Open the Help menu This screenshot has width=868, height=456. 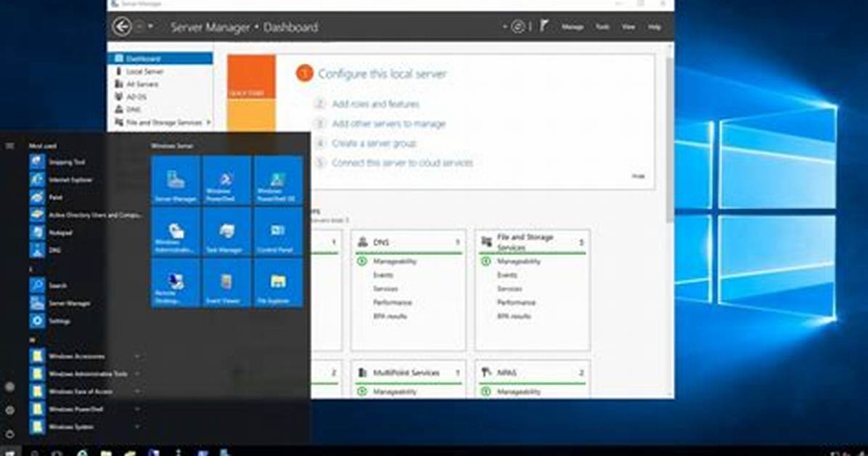655,27
